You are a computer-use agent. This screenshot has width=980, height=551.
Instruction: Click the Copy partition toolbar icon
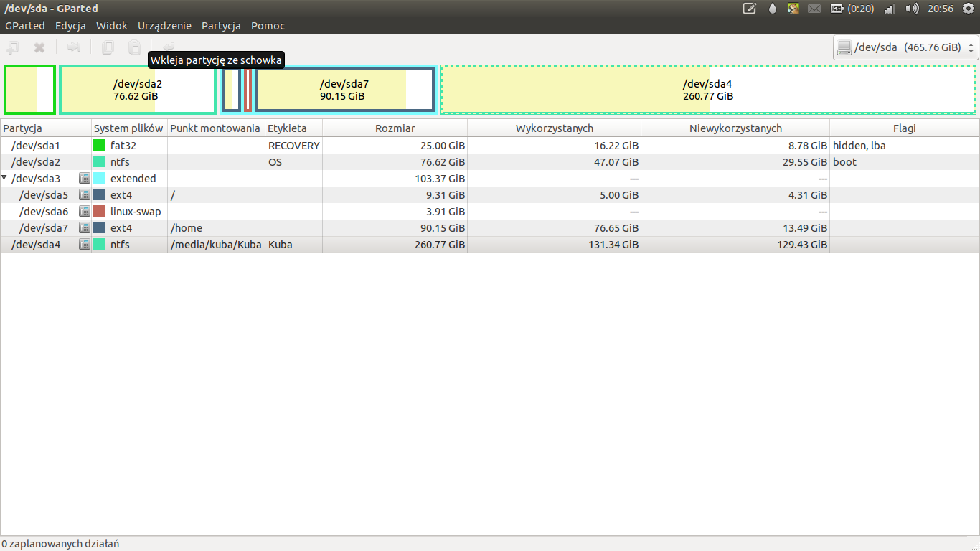click(108, 47)
